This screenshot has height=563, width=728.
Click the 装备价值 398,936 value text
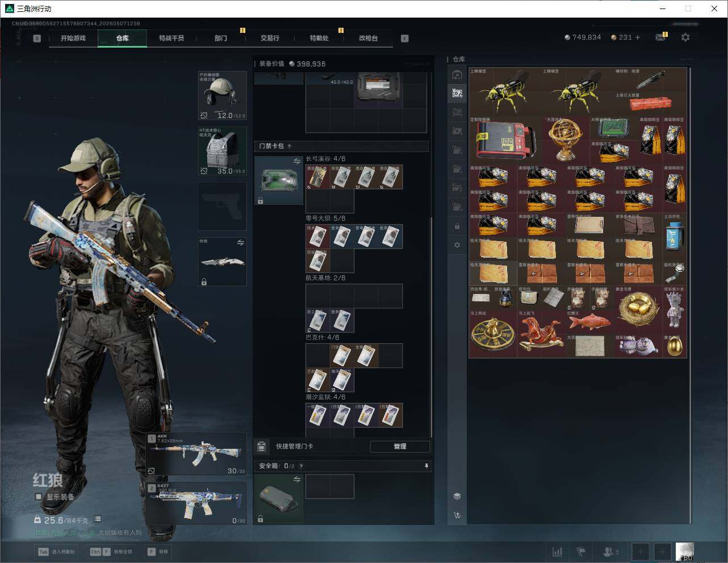292,64
